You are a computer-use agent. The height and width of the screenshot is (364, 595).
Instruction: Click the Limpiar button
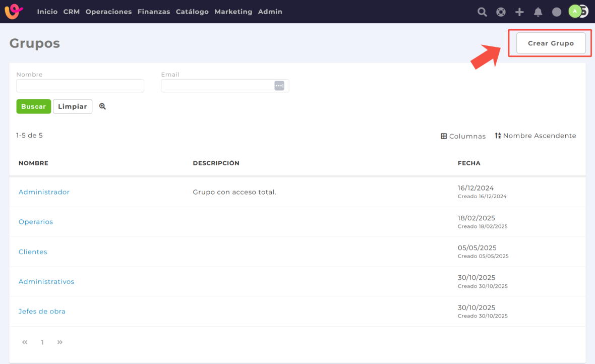[73, 106]
